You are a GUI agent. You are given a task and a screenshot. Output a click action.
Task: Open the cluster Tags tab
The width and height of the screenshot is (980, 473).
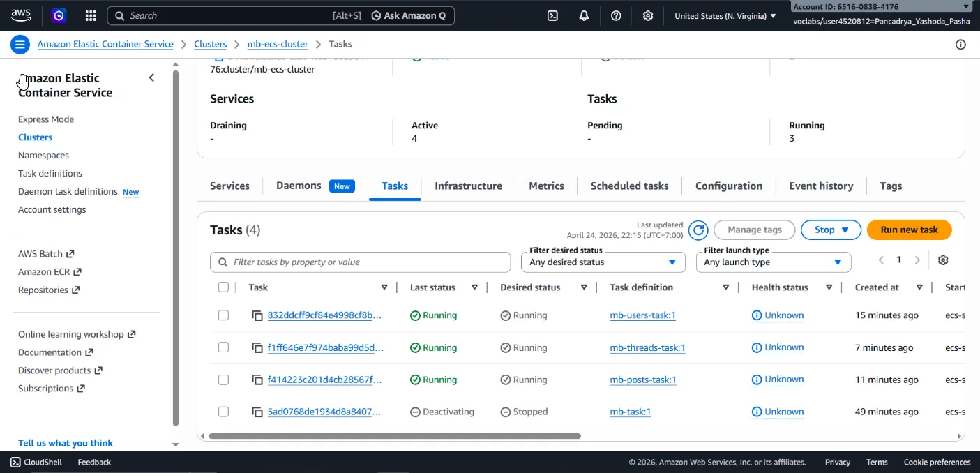[891, 186]
